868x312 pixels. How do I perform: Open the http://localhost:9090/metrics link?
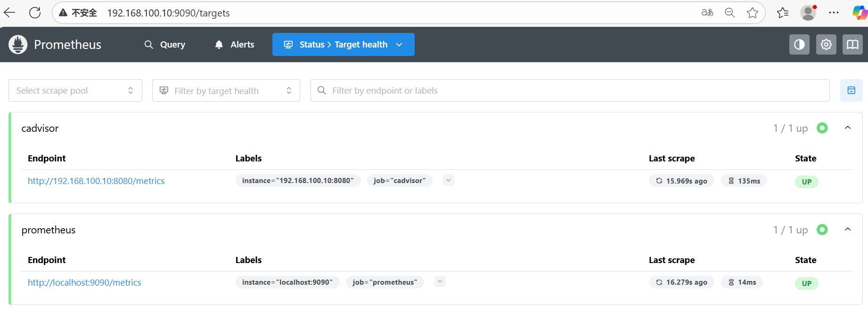84,283
